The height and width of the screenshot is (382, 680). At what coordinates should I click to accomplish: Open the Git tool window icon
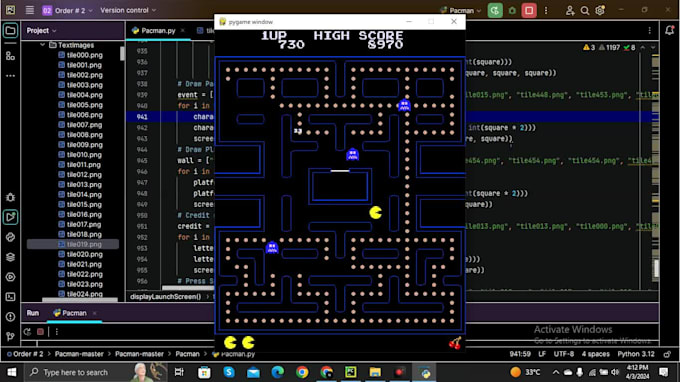[x=10, y=336]
